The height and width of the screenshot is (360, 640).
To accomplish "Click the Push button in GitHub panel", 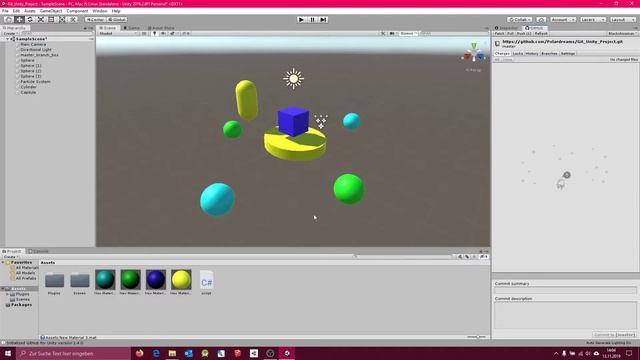I will point(524,33).
